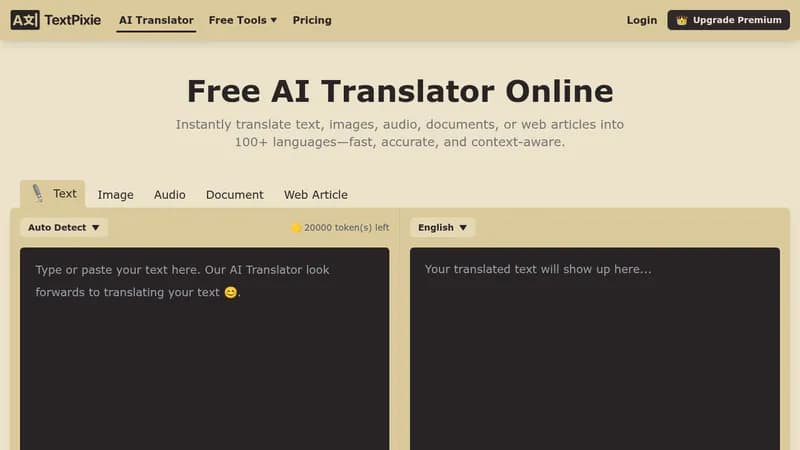Switch to the Document tab

click(235, 195)
